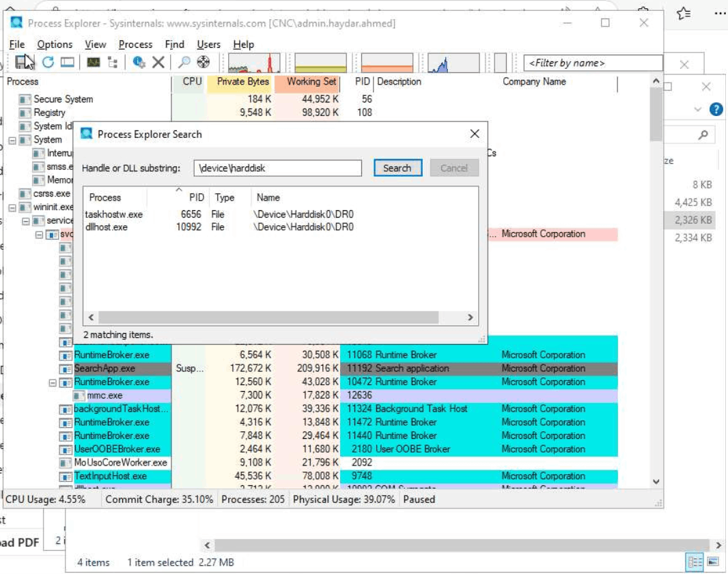This screenshot has height=574, width=728.
Task: Collapse the System tree node
Action: click(x=12, y=140)
